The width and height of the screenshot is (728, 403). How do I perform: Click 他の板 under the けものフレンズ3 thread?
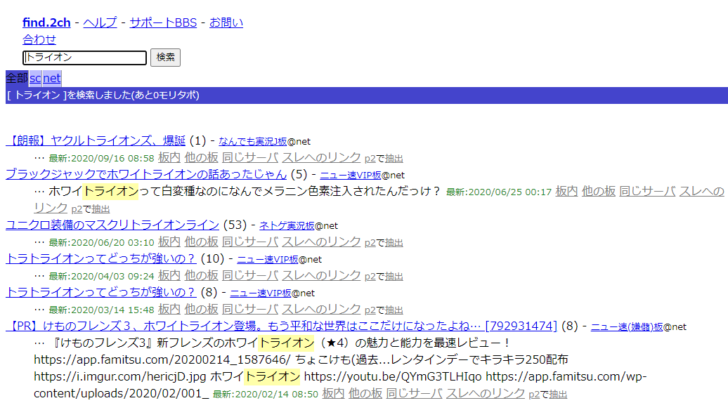coord(365,393)
